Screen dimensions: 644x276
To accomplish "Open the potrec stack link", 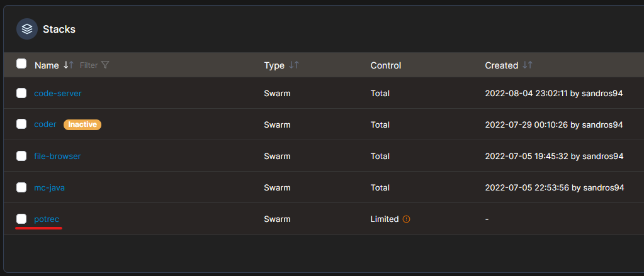I will tap(47, 219).
